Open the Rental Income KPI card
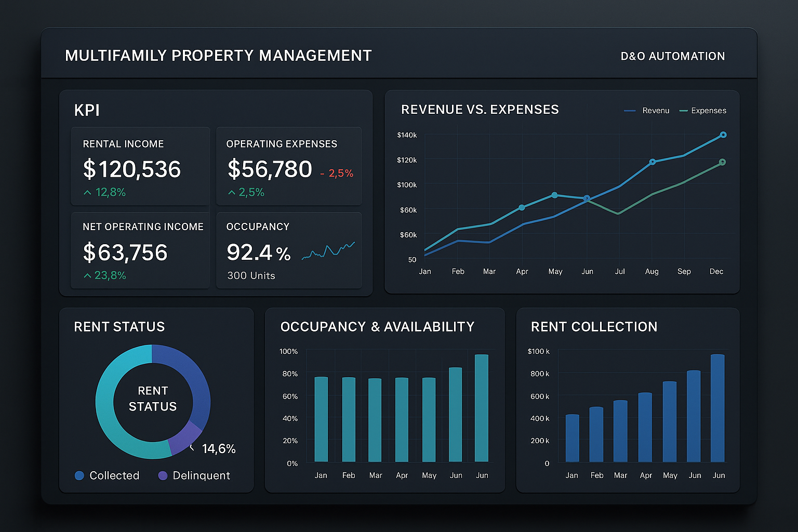 (140, 166)
